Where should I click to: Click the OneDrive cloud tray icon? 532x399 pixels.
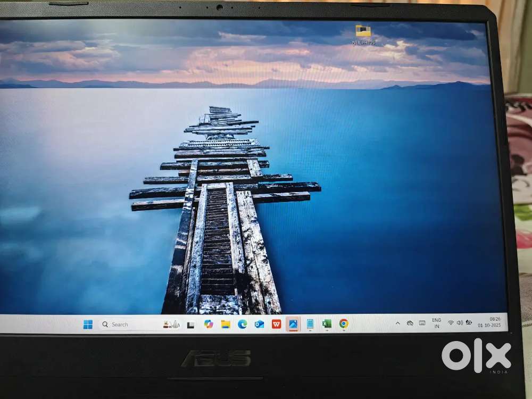(x=410, y=323)
